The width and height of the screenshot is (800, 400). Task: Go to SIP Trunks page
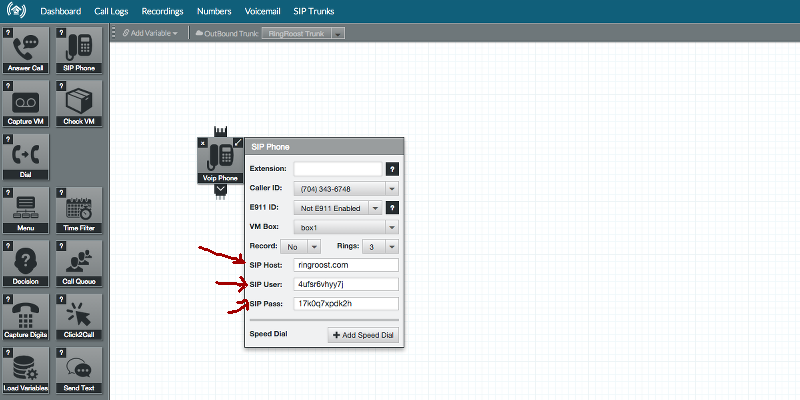313,12
